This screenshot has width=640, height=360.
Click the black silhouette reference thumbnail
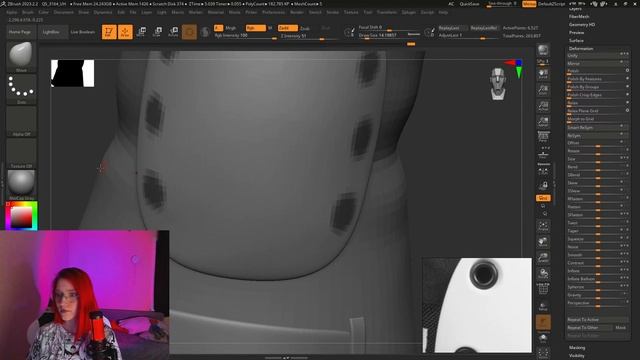tap(72, 73)
